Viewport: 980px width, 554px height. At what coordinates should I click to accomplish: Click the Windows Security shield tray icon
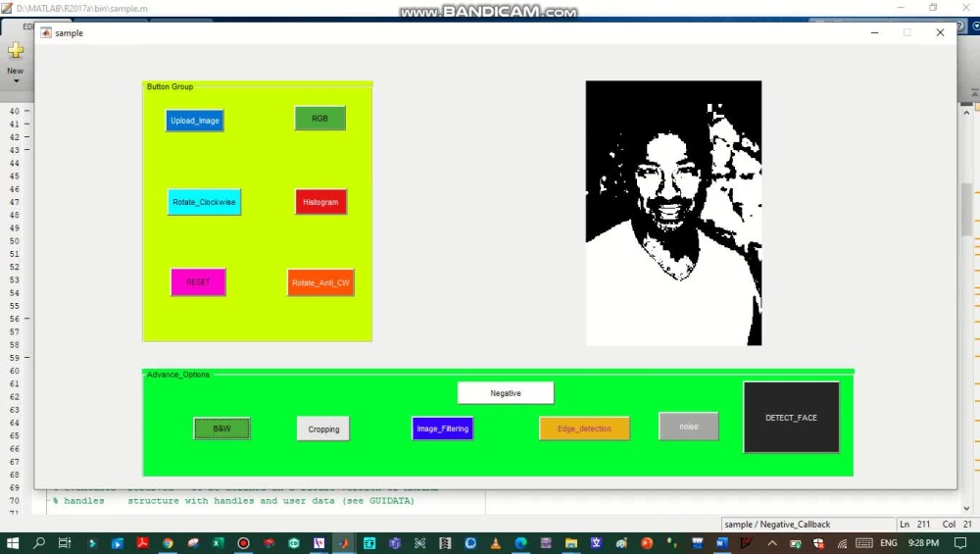coord(818,543)
